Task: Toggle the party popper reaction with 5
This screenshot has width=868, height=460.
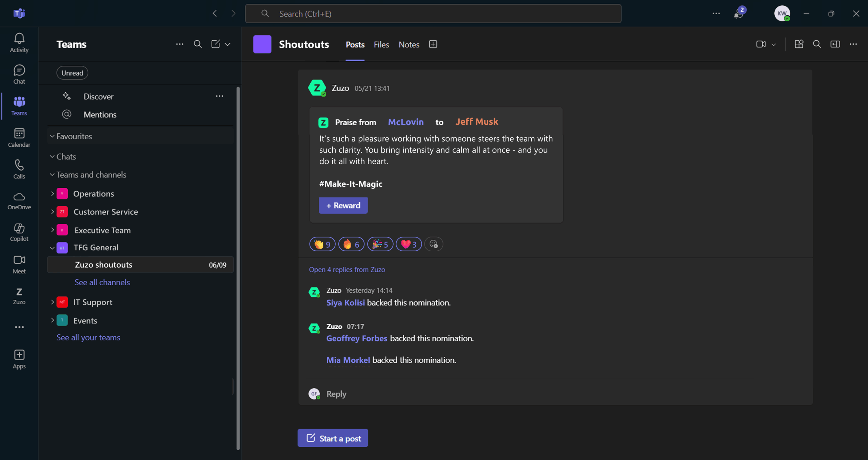Action: point(380,244)
